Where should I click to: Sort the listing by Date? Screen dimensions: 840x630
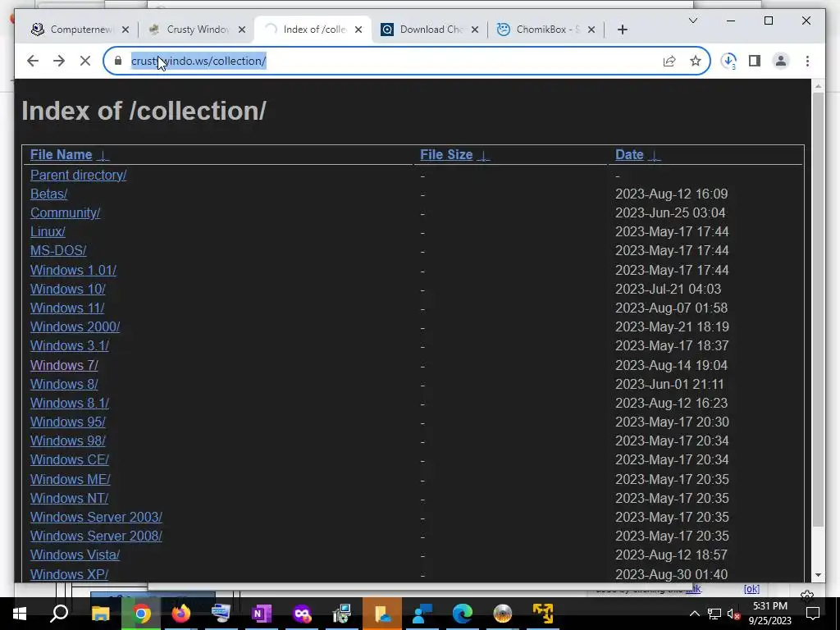629,155
